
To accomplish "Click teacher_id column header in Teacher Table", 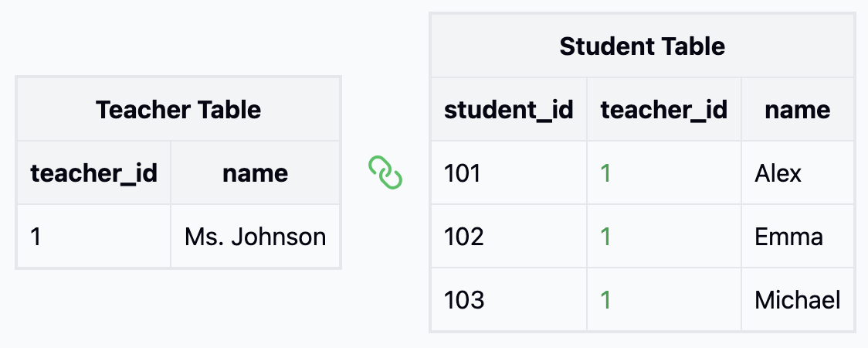I will [94, 173].
